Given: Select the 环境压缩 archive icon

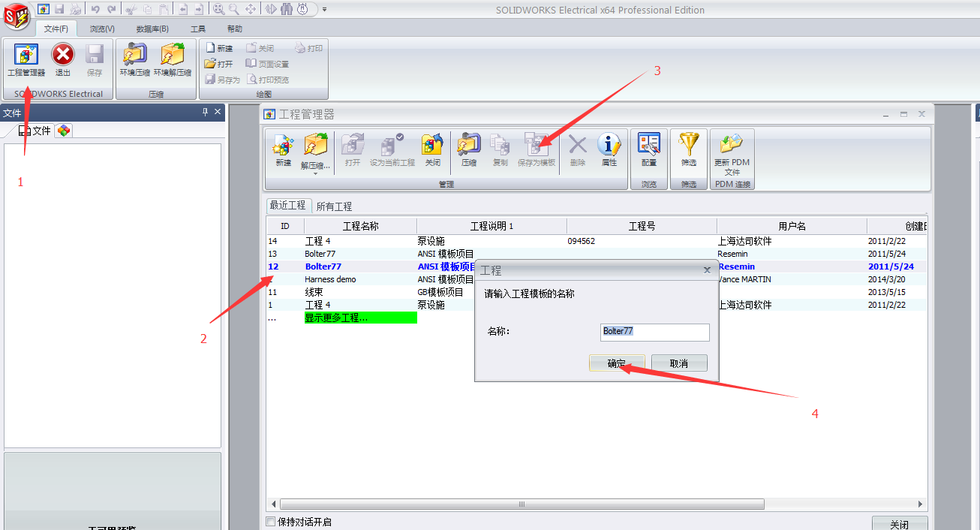Looking at the screenshot, I should pos(135,61).
